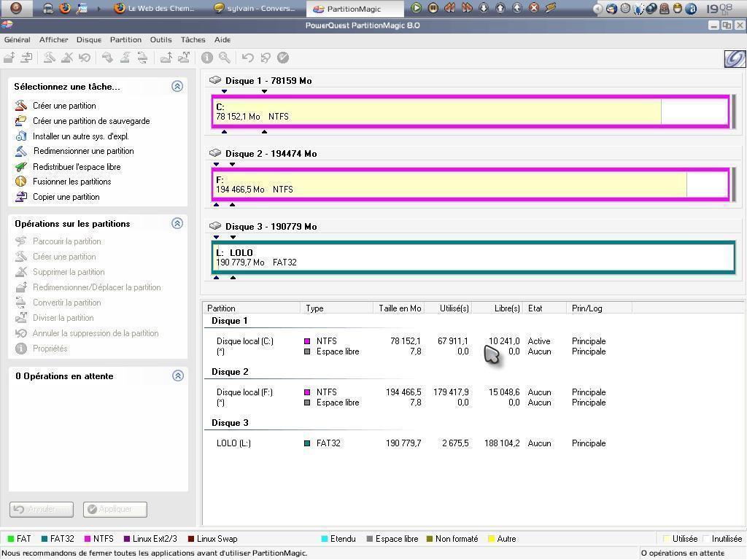The image size is (747, 560).
Task: Click the Créer une partition de sauvegarde icon
Action: coord(21,121)
